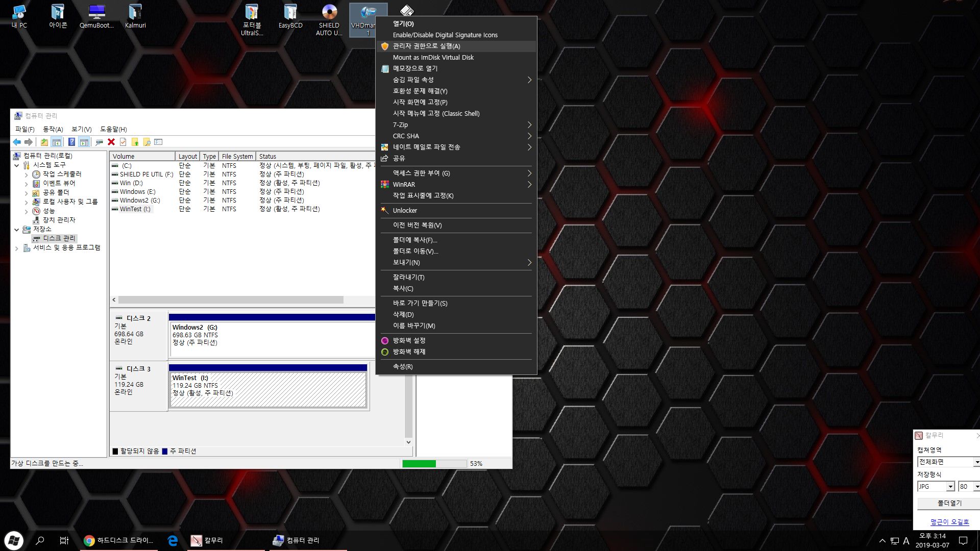
Task: Open the quality 80 dropdown in 칼무리
Action: click(976, 487)
